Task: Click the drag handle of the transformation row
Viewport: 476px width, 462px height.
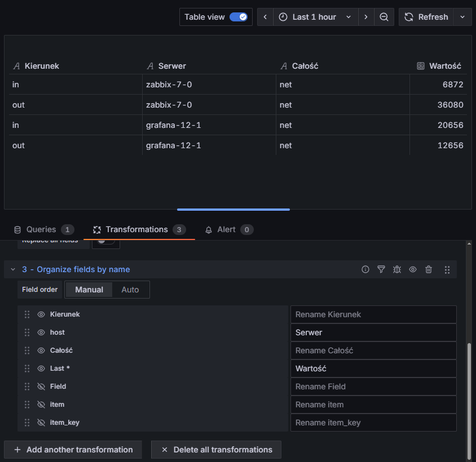Action: [447, 270]
